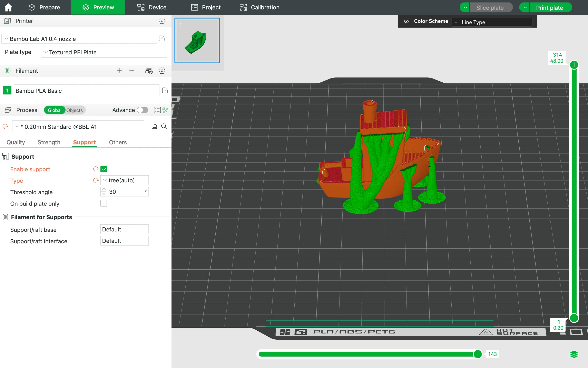Select the Support settings tab
Screen dimensions: 588x368
84,142
